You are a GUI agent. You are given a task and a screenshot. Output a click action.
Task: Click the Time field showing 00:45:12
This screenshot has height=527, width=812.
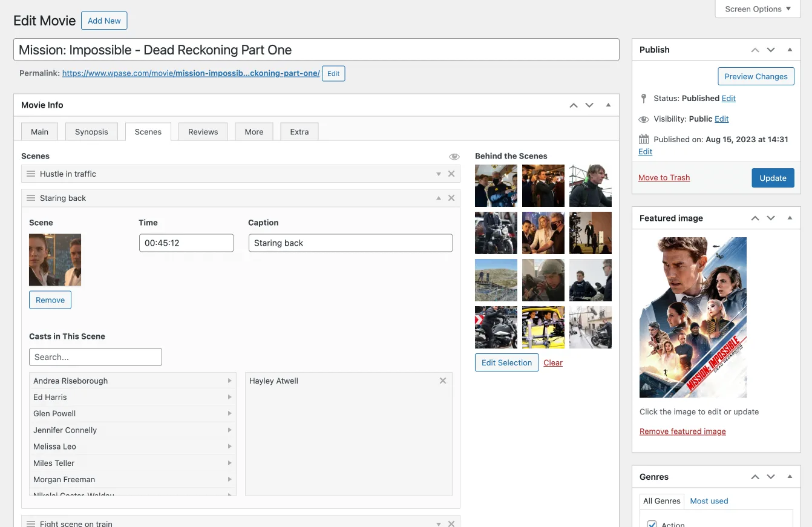coord(186,243)
